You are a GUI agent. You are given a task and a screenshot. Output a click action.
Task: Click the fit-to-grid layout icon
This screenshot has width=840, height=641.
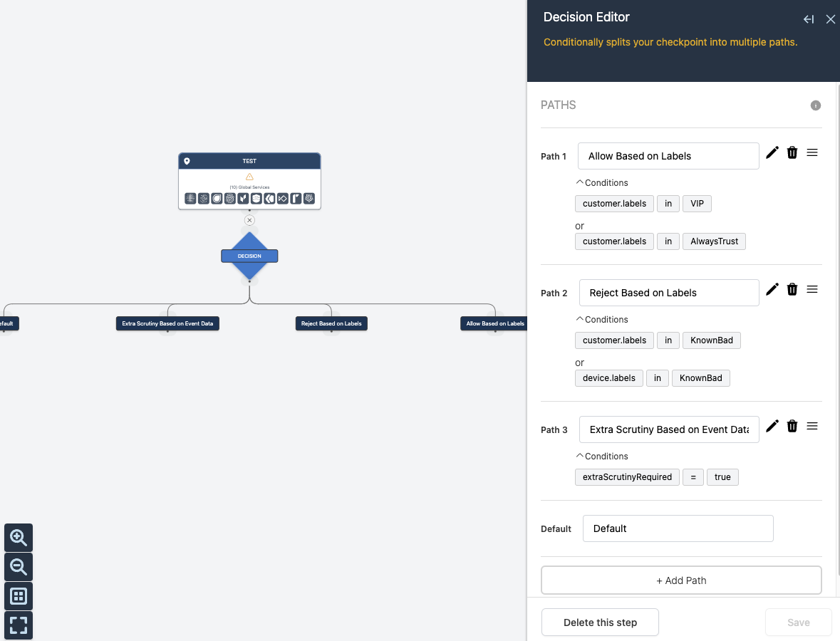pos(19,596)
